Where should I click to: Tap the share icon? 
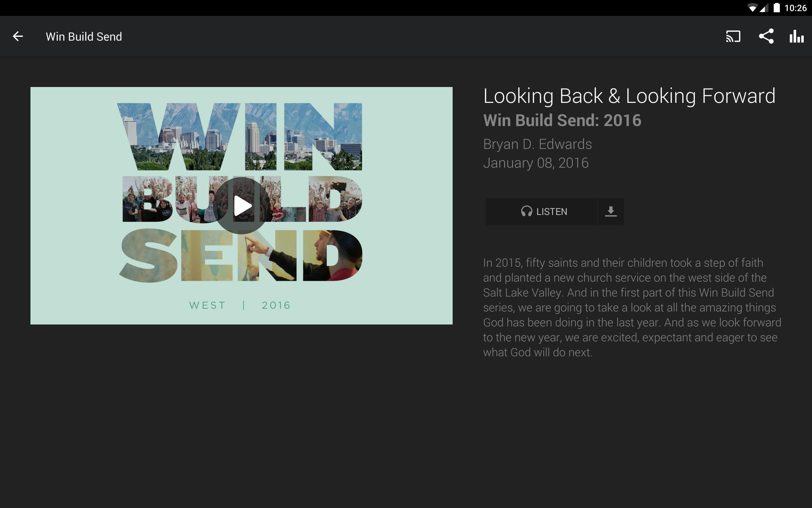tap(766, 36)
